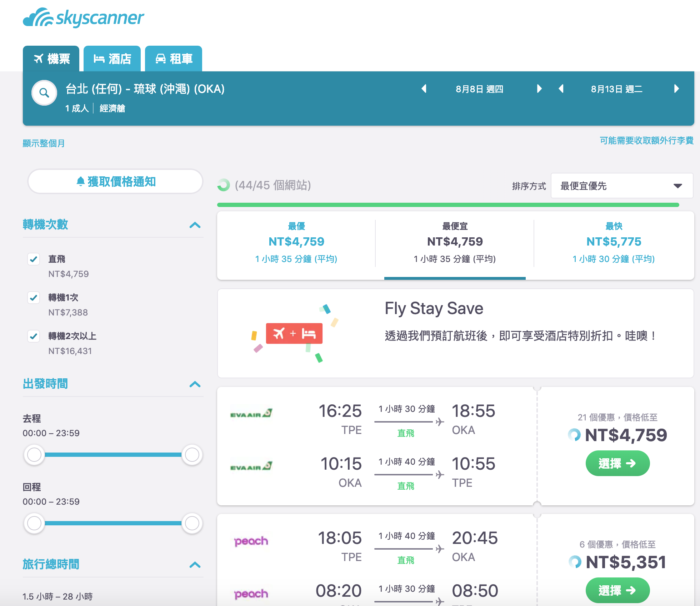Click the 獲取價格通知 price alert button

tap(115, 182)
